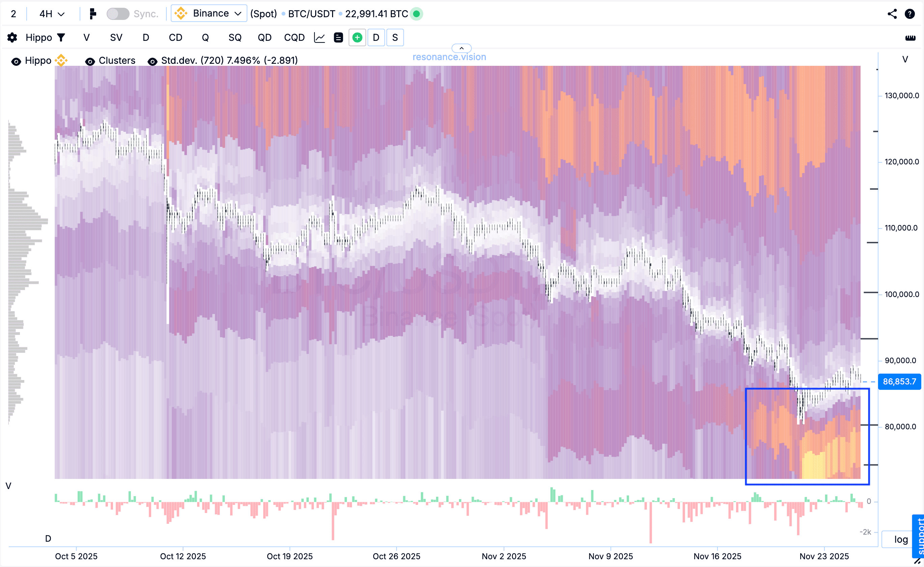Hide the Std.dev. indicator eye
This screenshot has height=567, width=924.
152,61
